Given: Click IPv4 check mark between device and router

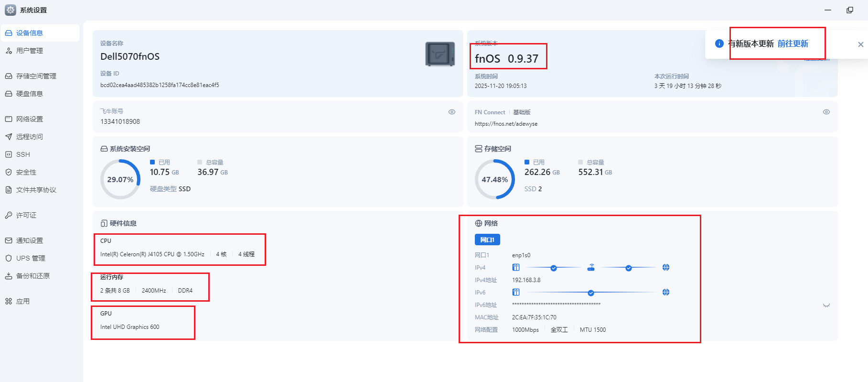Looking at the screenshot, I should (554, 268).
